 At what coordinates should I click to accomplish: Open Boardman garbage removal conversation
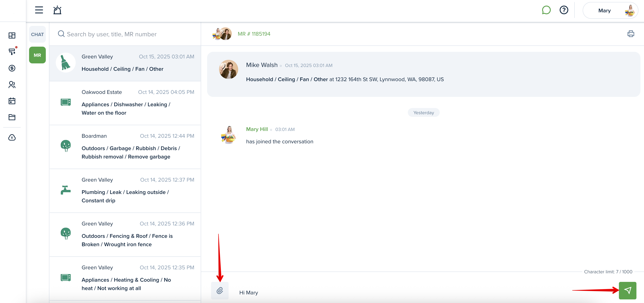point(125,147)
